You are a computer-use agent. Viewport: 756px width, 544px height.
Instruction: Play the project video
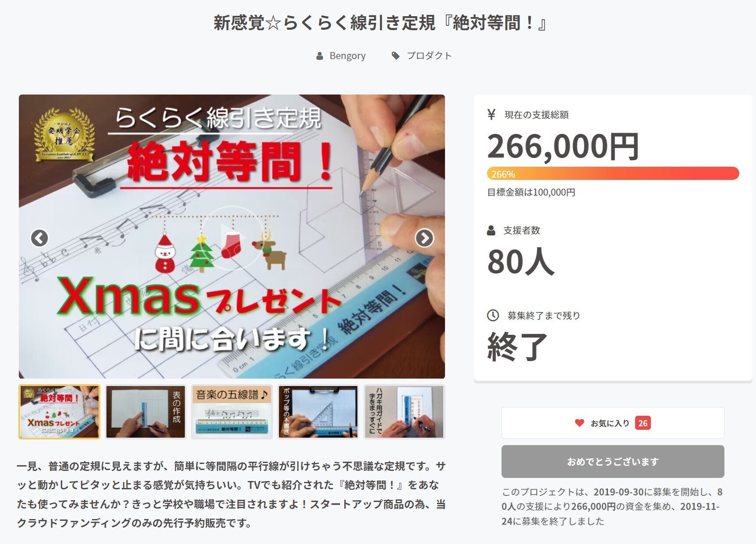(232, 238)
